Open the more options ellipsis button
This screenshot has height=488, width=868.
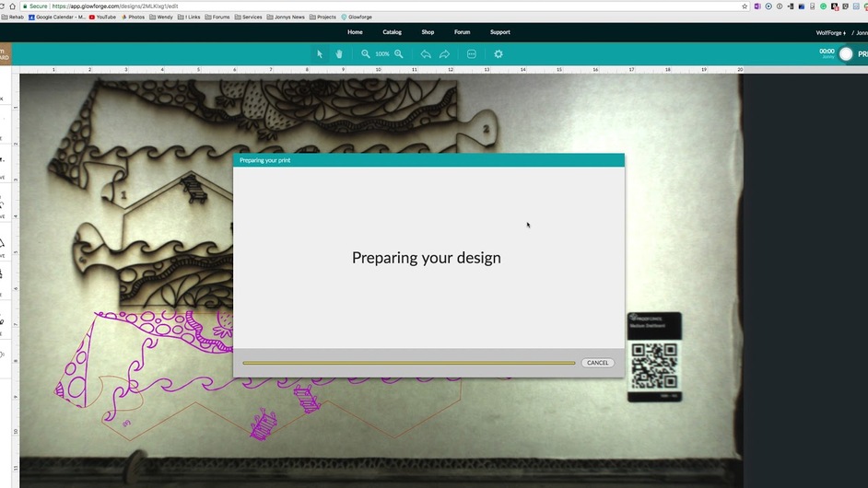[x=472, y=54]
